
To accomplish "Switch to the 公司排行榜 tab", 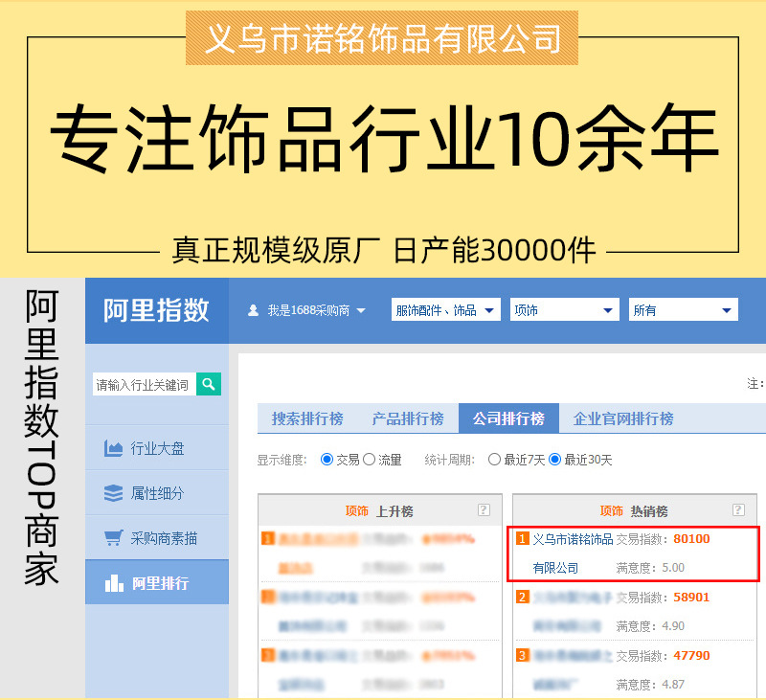I will (x=508, y=418).
